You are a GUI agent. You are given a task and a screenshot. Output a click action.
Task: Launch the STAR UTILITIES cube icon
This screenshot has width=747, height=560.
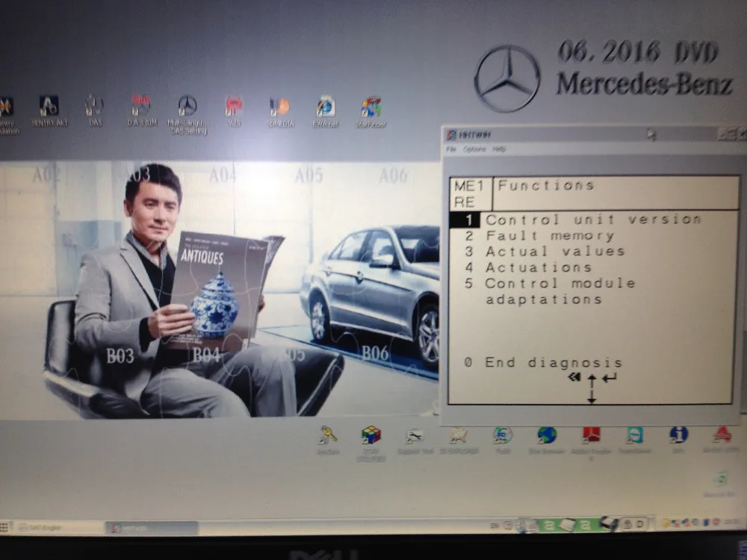(x=371, y=443)
